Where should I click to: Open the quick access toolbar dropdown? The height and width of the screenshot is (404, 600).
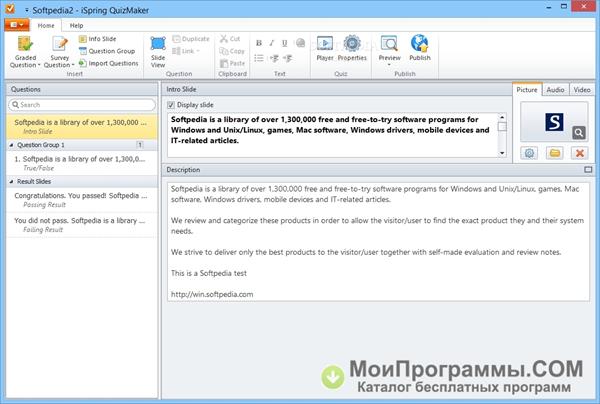click(x=27, y=10)
